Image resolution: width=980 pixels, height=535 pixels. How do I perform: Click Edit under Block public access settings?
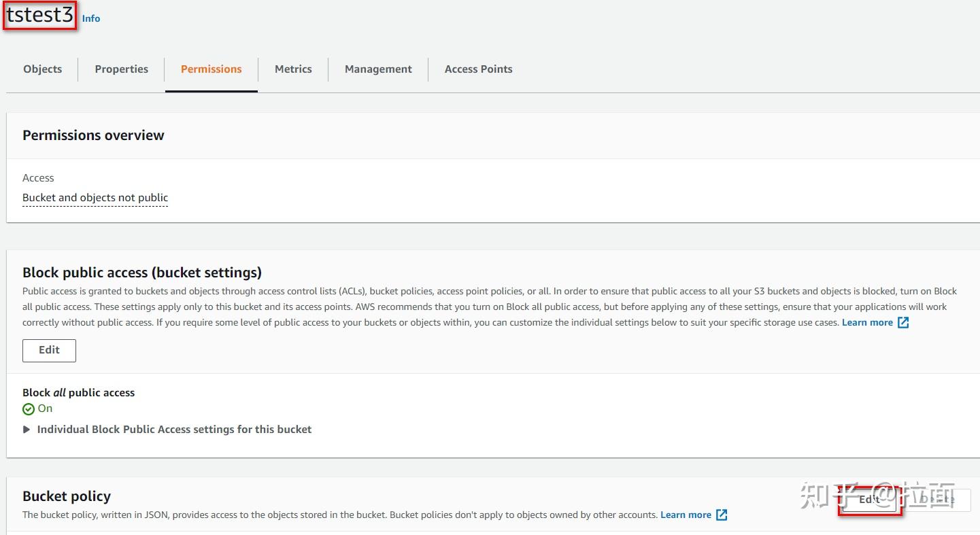(49, 350)
